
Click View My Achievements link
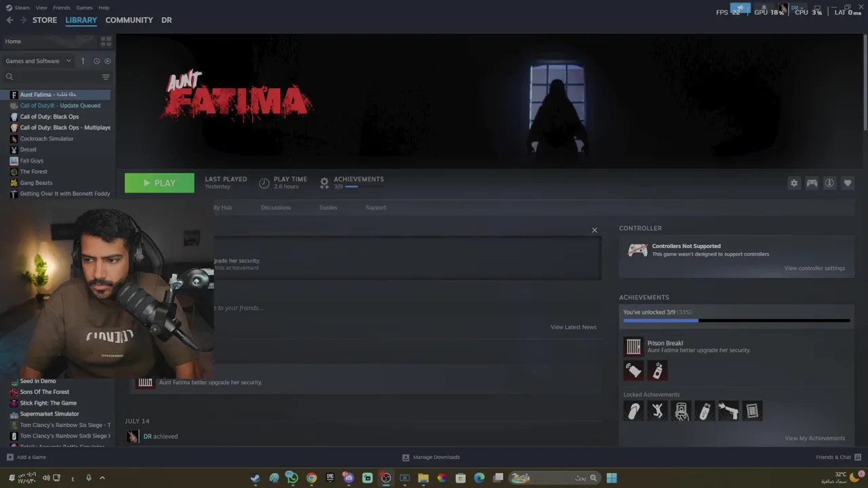tap(815, 439)
